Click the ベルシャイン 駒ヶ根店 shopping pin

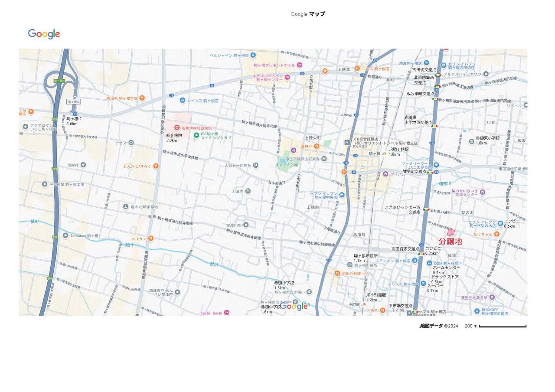tap(253, 56)
